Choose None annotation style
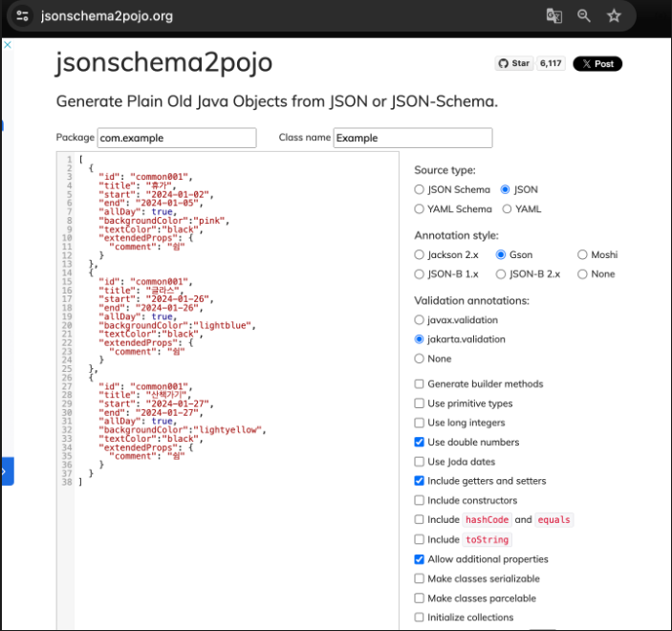 [582, 274]
